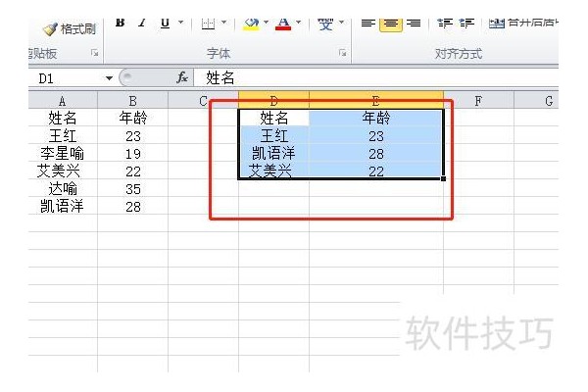
Task: Click the selection fill handle square
Action: pos(443,179)
